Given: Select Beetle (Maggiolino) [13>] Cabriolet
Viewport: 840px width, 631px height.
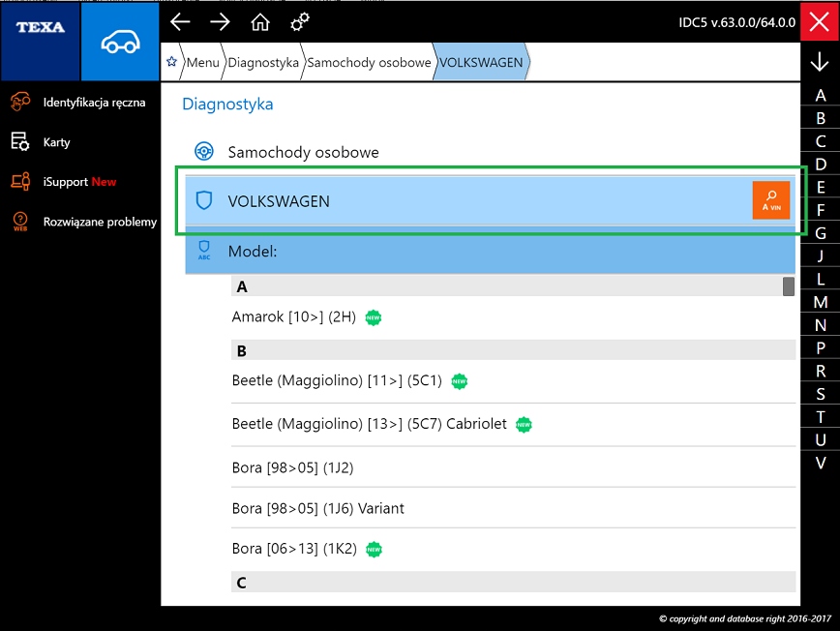Looking at the screenshot, I should [x=369, y=424].
